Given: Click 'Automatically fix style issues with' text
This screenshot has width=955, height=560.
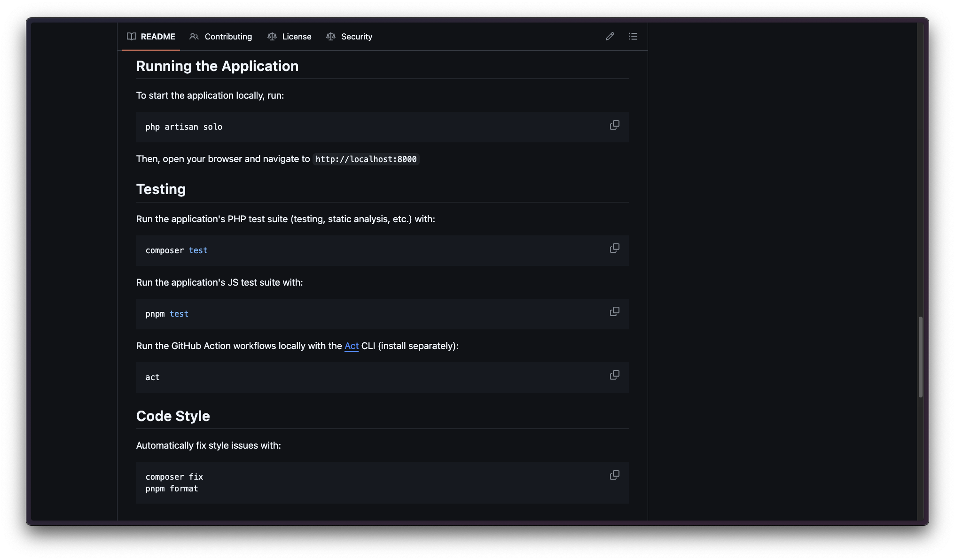Looking at the screenshot, I should click(x=209, y=445).
